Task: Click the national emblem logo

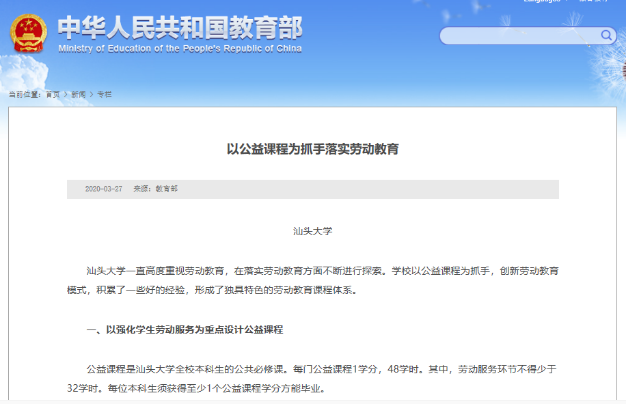Action: (x=28, y=33)
